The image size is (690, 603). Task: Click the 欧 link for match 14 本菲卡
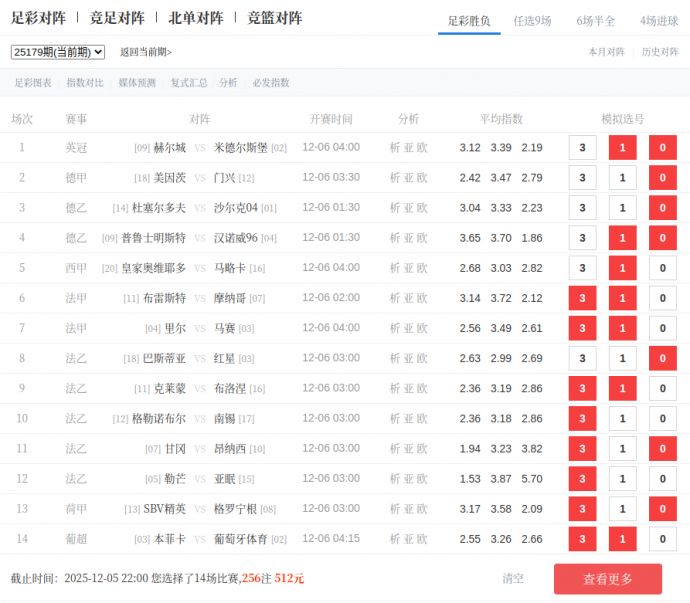click(422, 540)
